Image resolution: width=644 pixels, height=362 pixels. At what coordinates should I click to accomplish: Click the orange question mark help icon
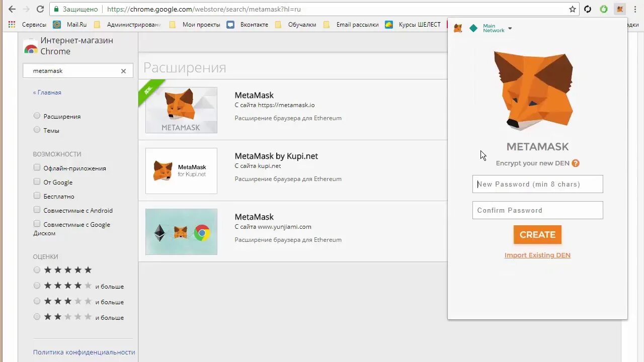(x=576, y=163)
